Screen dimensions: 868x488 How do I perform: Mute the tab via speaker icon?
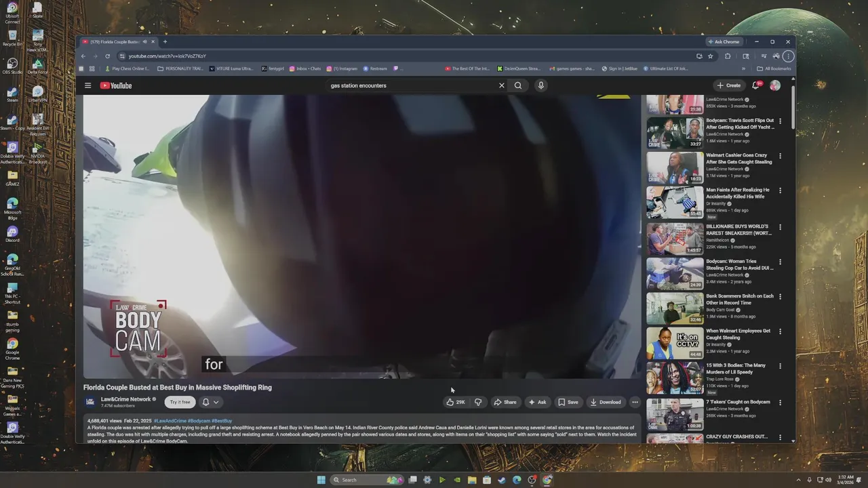144,42
